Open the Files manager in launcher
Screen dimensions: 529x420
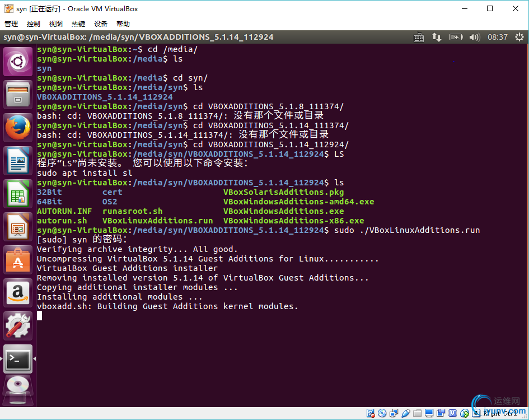(x=18, y=95)
